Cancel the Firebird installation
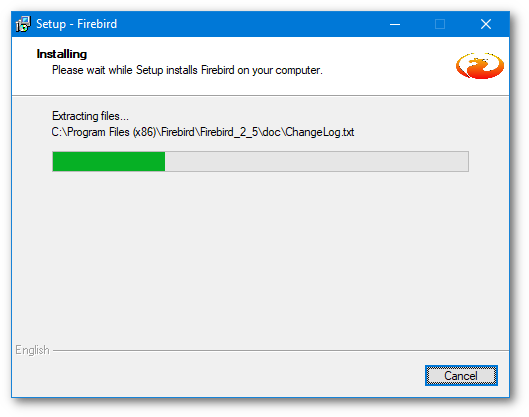The height and width of the screenshot is (417, 529). [461, 375]
